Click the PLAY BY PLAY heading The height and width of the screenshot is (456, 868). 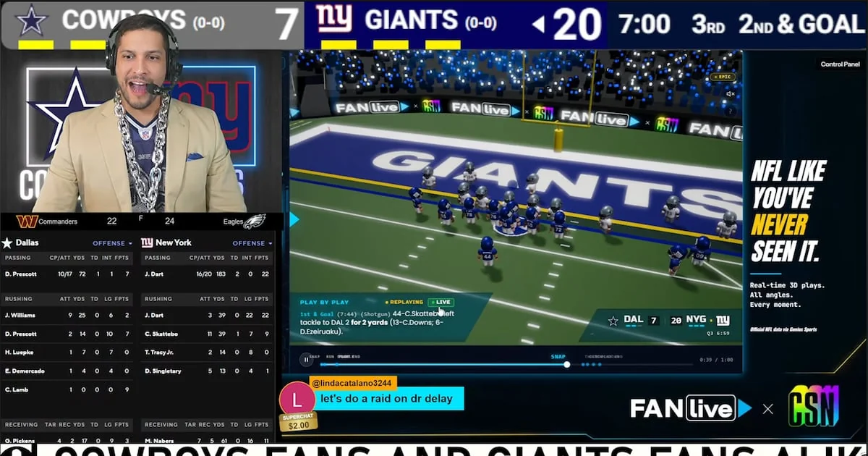pyautogui.click(x=324, y=302)
